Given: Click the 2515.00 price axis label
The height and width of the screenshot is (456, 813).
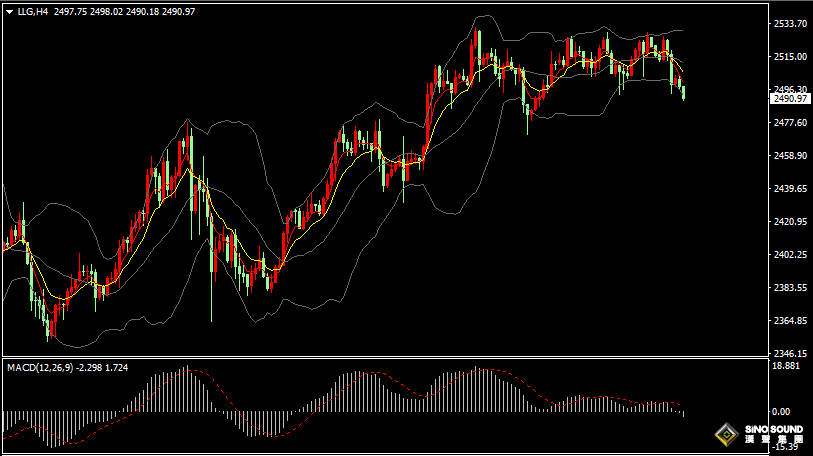Looking at the screenshot, I should point(790,56).
